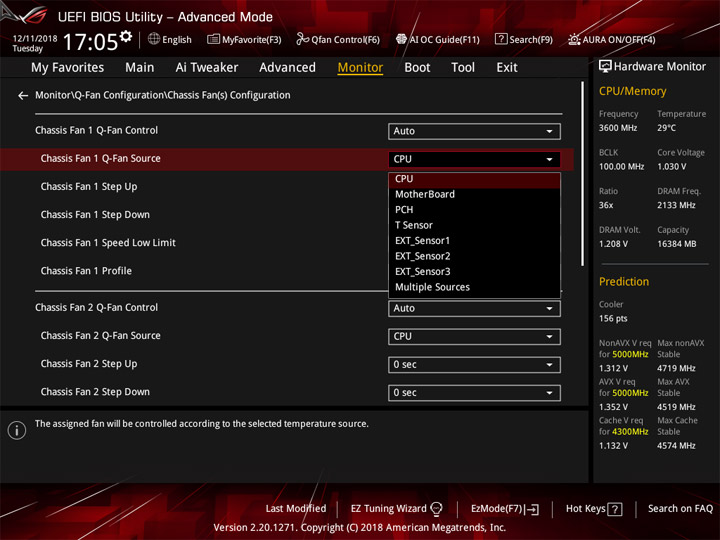Select the Monitor tab
This screenshot has height=540, width=720.
click(360, 68)
